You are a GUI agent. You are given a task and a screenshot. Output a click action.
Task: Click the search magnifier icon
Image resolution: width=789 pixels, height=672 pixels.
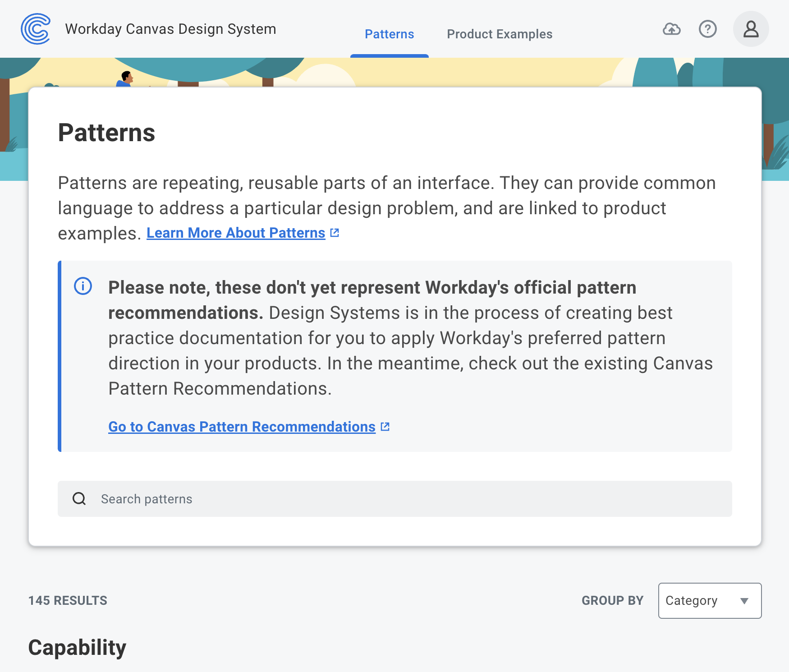[79, 499]
